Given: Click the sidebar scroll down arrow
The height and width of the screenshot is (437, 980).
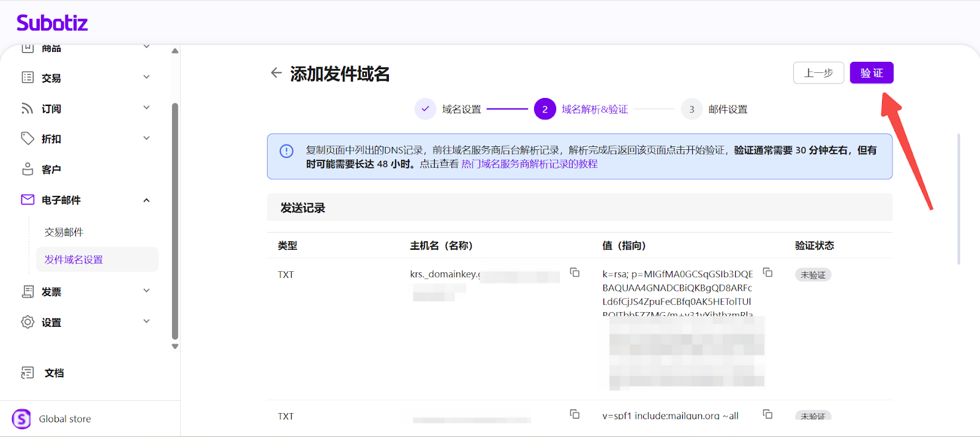Looking at the screenshot, I should [x=175, y=346].
